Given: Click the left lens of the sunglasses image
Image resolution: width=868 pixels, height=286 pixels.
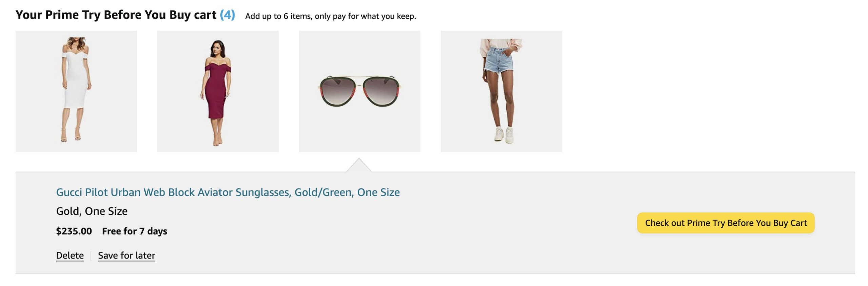Looking at the screenshot, I should coord(337,91).
